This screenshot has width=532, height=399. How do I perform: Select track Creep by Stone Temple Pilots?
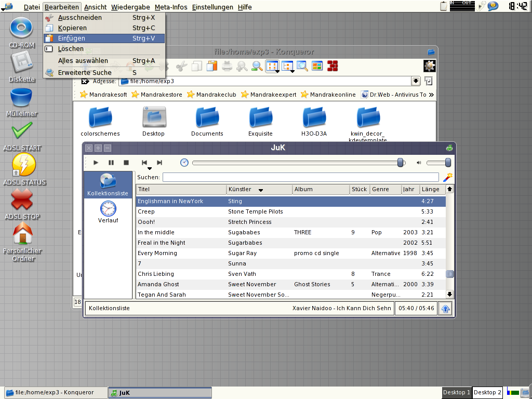[291, 212]
